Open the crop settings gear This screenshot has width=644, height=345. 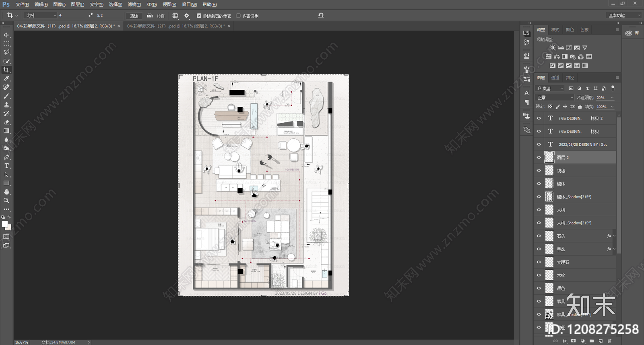point(186,16)
